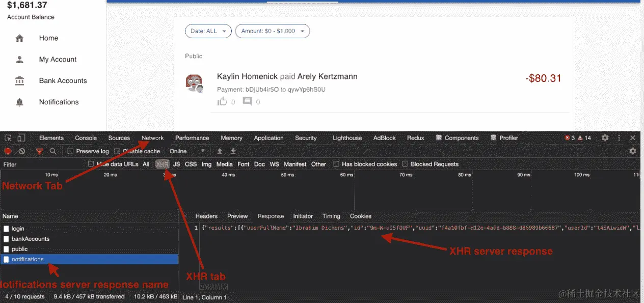Check Disable cache
This screenshot has height=303, width=644.
[x=118, y=151]
